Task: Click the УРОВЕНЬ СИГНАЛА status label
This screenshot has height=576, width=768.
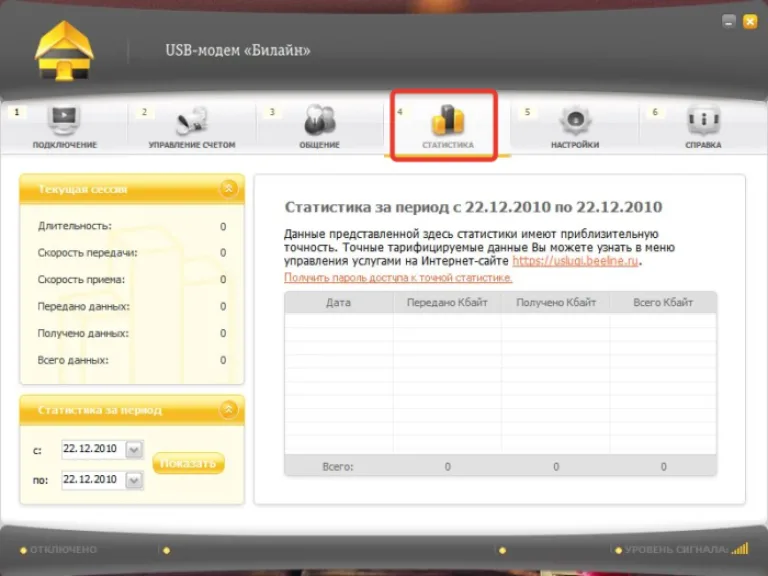Action: tap(676, 550)
